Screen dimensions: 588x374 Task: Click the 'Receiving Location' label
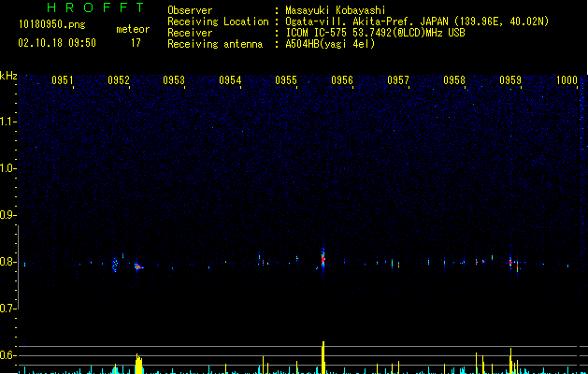(x=218, y=22)
